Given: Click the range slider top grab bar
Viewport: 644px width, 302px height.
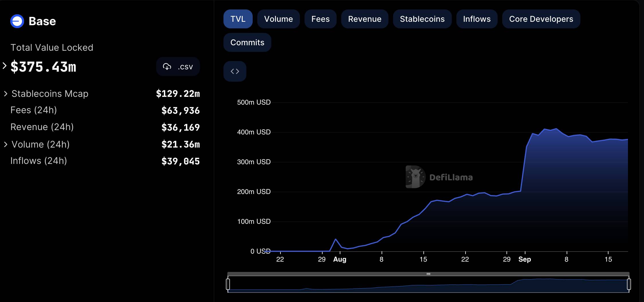Looking at the screenshot, I should point(428,274).
